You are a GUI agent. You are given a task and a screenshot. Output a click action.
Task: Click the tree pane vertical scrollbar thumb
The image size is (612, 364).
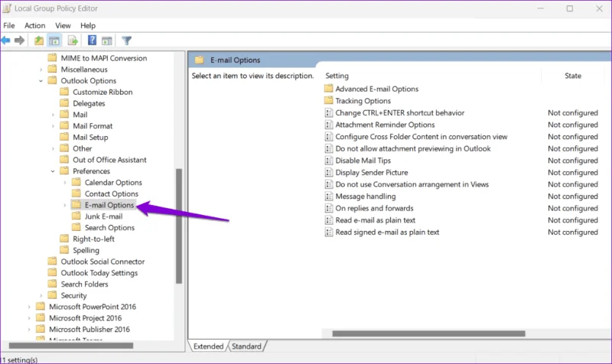(179, 226)
